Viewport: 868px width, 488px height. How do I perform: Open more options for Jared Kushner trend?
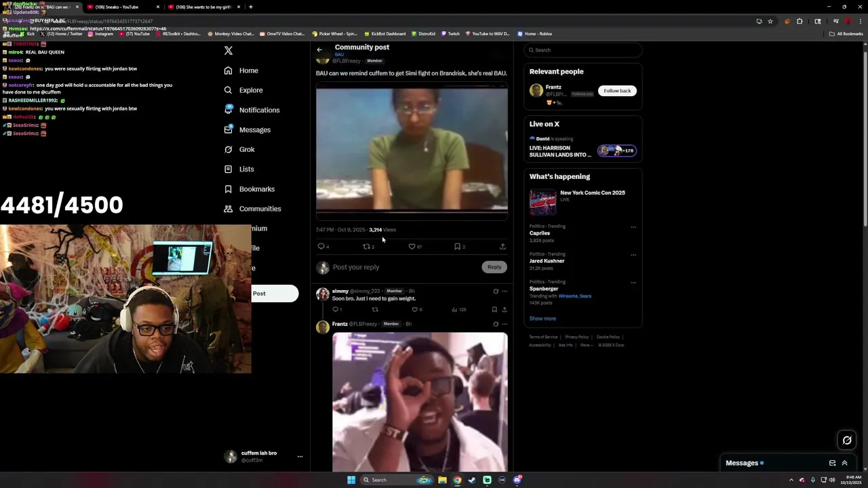(x=633, y=255)
